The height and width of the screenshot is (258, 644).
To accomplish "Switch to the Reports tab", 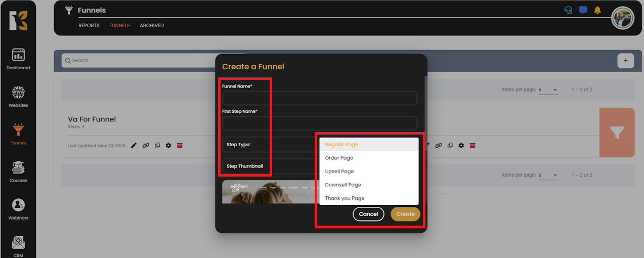I will point(89,25).
